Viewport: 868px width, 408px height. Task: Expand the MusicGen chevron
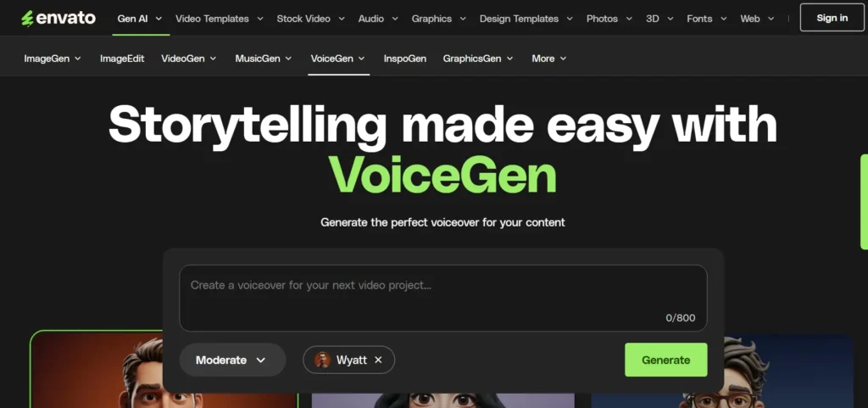[288, 59]
